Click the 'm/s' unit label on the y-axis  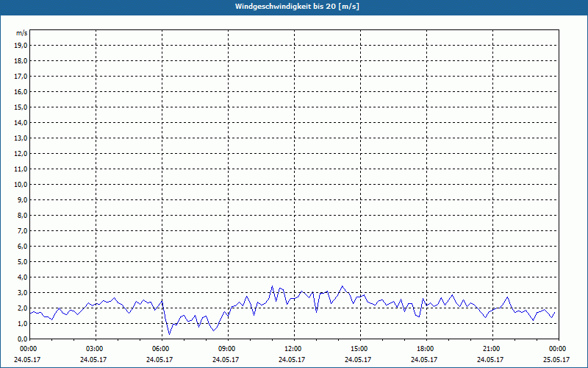(22, 33)
